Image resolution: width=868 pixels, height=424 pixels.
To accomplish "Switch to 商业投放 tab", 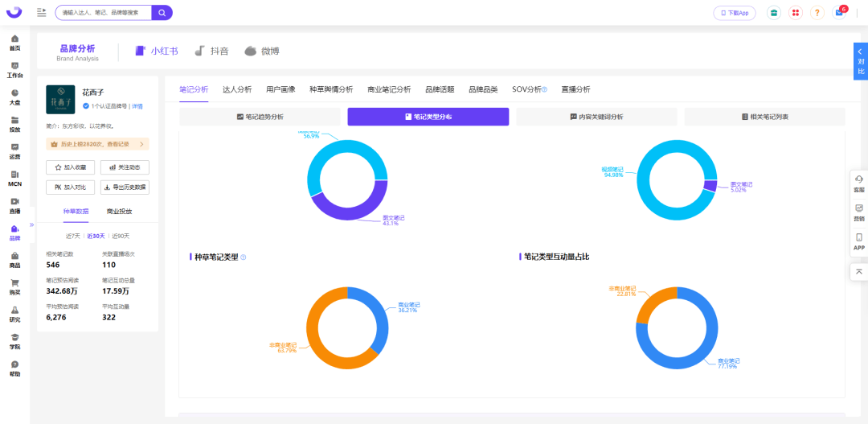I will click(x=119, y=211).
